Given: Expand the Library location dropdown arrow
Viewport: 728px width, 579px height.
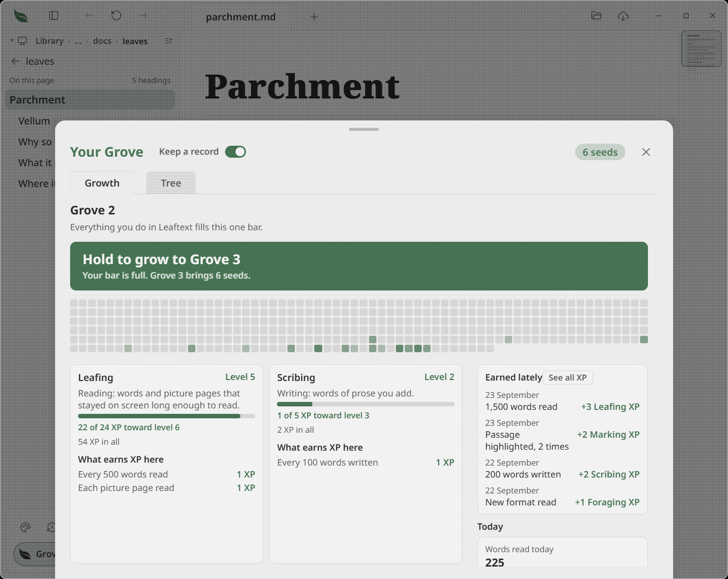Looking at the screenshot, I should 12,41.
